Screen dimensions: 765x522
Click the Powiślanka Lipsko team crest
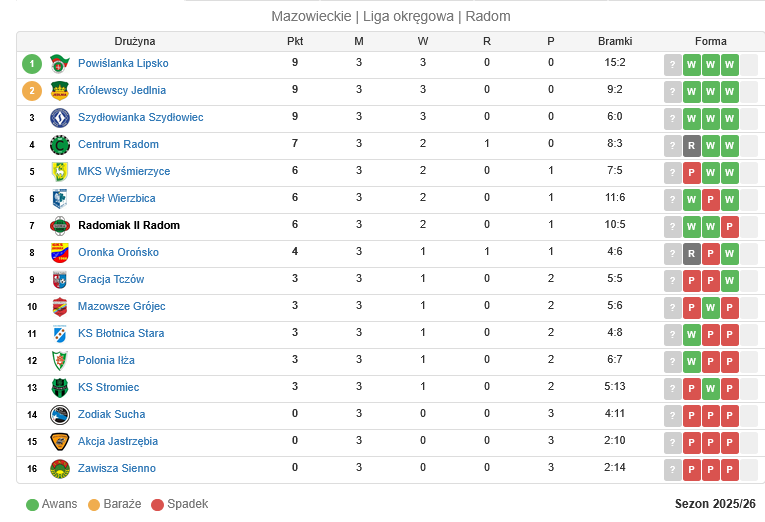point(60,64)
